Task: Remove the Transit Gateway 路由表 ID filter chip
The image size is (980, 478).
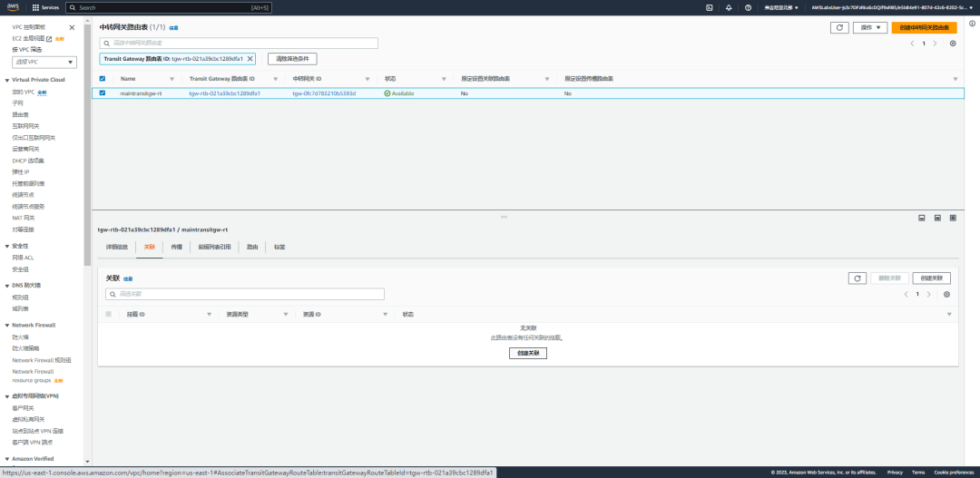Action: [x=250, y=59]
